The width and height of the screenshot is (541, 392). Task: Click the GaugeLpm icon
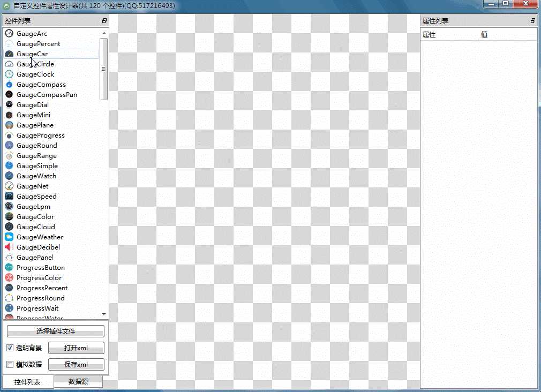(x=9, y=207)
